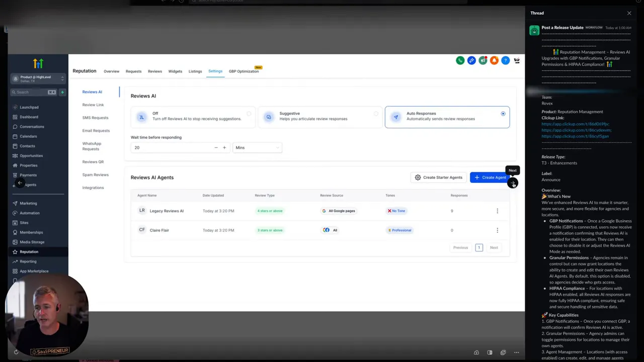Open the Spam Reviews settings section
644x362 pixels.
click(x=95, y=175)
